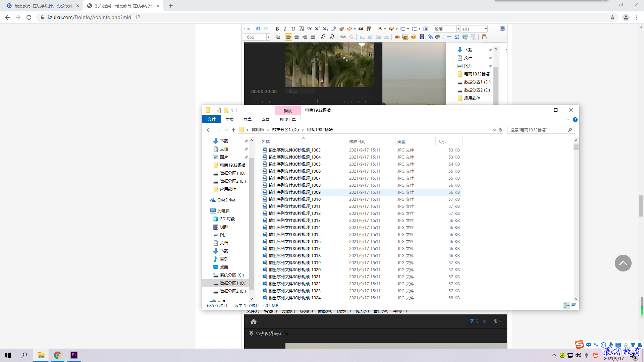Open Premiere Pro from taskbar
The height and width of the screenshot is (362, 644).
(74, 355)
